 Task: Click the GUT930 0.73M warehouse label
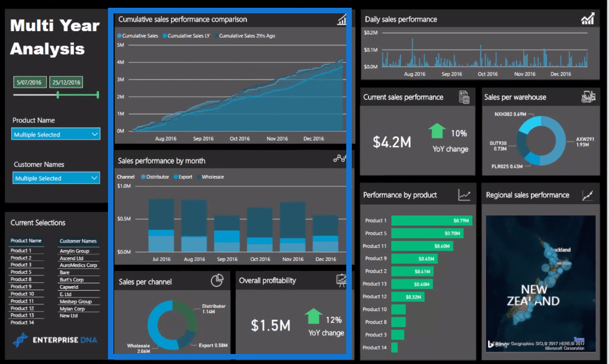coord(498,146)
